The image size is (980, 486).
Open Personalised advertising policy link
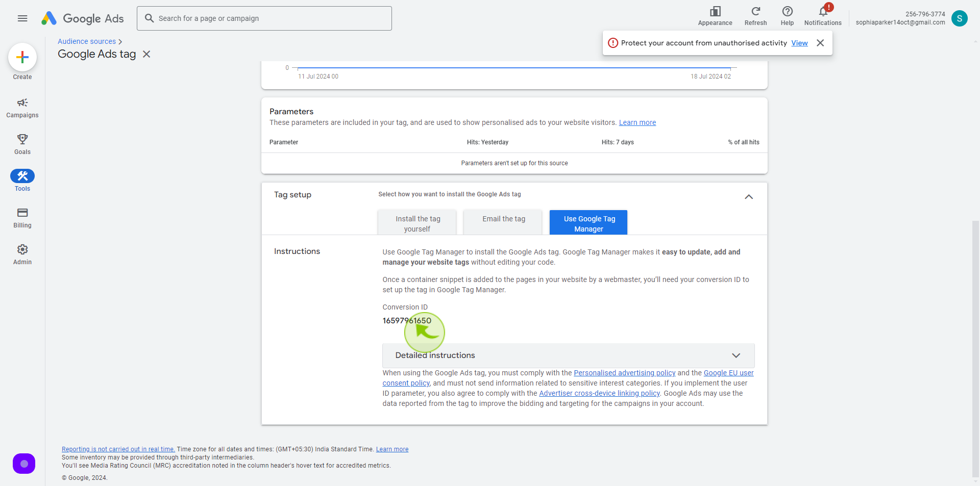tap(625, 373)
